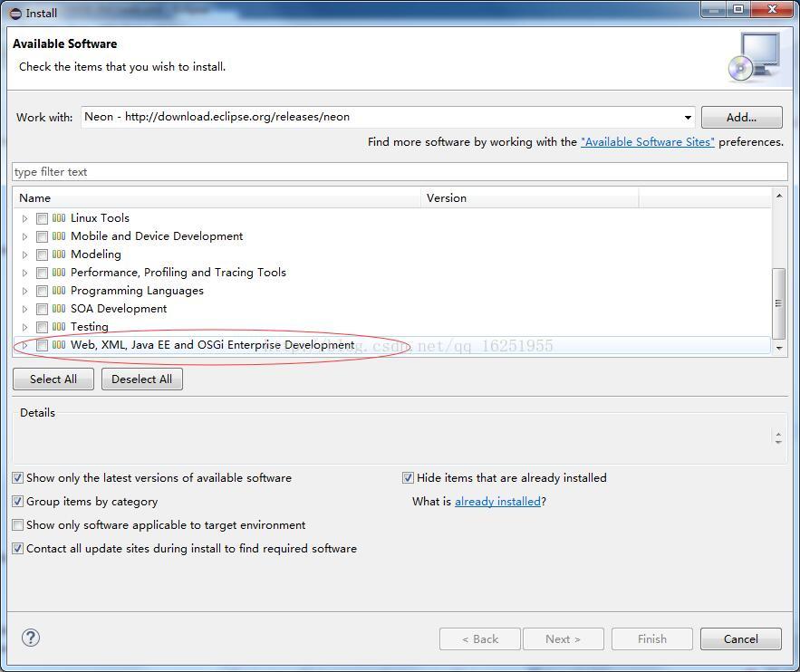The height and width of the screenshot is (672, 800).
Task: Click the Mobile and Device Development category icon
Action: pos(59,235)
